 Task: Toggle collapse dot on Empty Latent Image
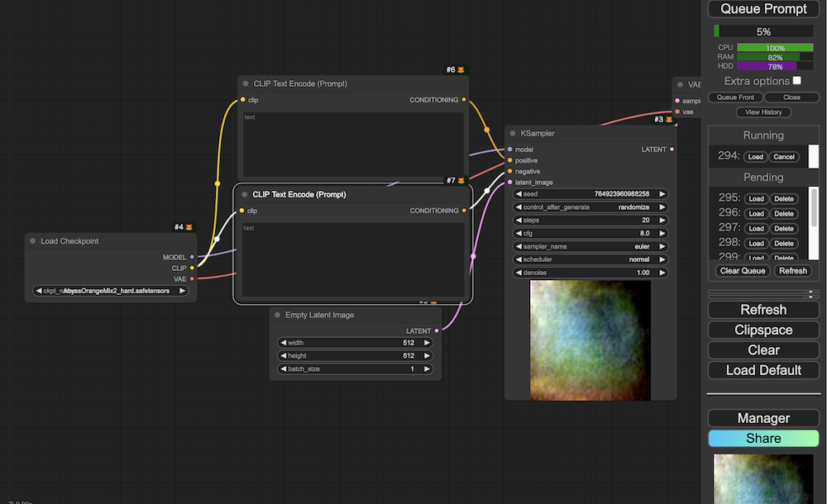[277, 316]
